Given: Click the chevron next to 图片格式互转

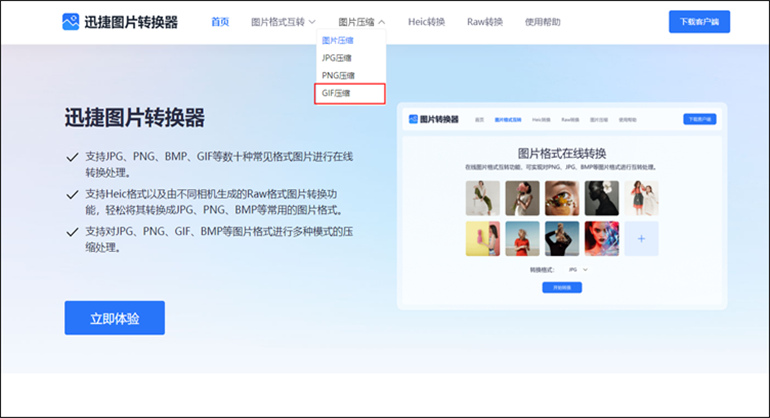Looking at the screenshot, I should [x=312, y=22].
